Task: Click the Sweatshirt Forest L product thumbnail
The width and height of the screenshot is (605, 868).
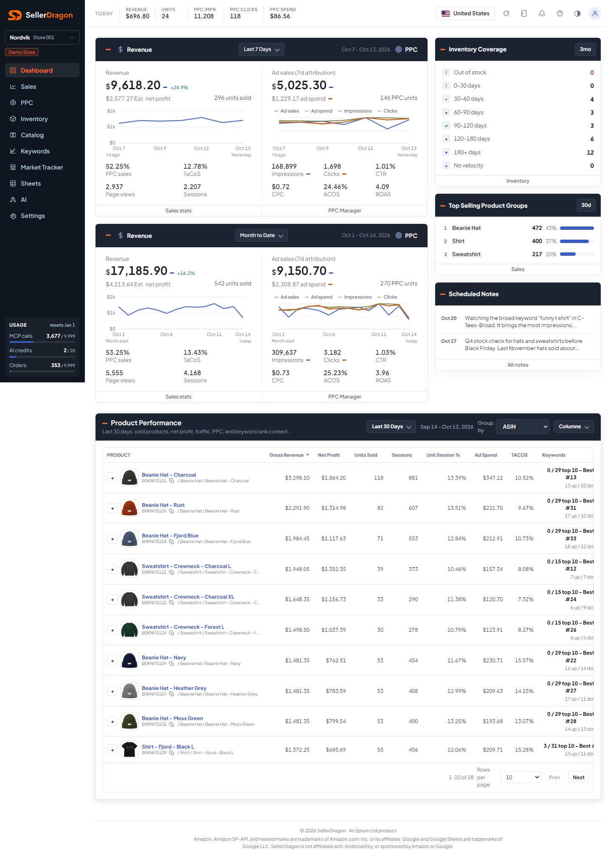Action: (x=129, y=630)
